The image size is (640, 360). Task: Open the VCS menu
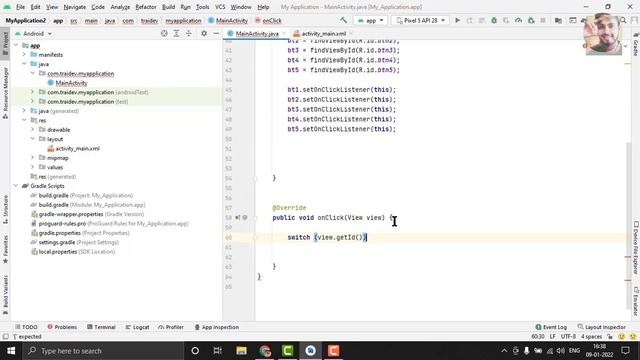pyautogui.click(x=220, y=7)
